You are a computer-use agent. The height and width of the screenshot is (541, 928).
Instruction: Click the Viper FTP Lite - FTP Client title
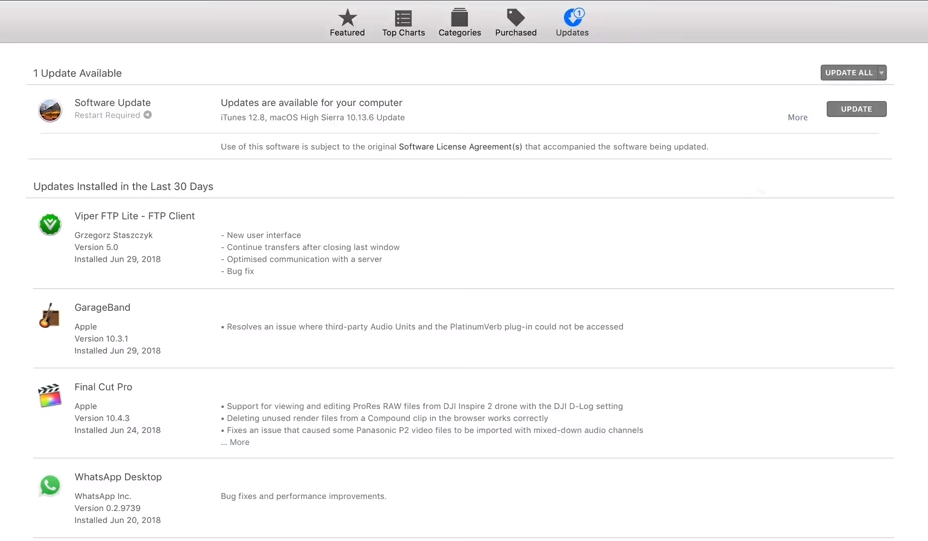point(134,216)
